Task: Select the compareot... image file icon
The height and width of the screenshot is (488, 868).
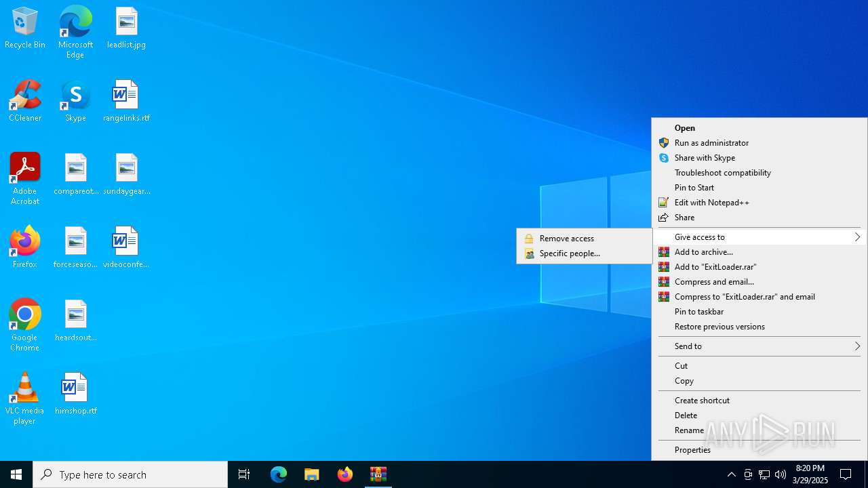Action: coord(75,175)
